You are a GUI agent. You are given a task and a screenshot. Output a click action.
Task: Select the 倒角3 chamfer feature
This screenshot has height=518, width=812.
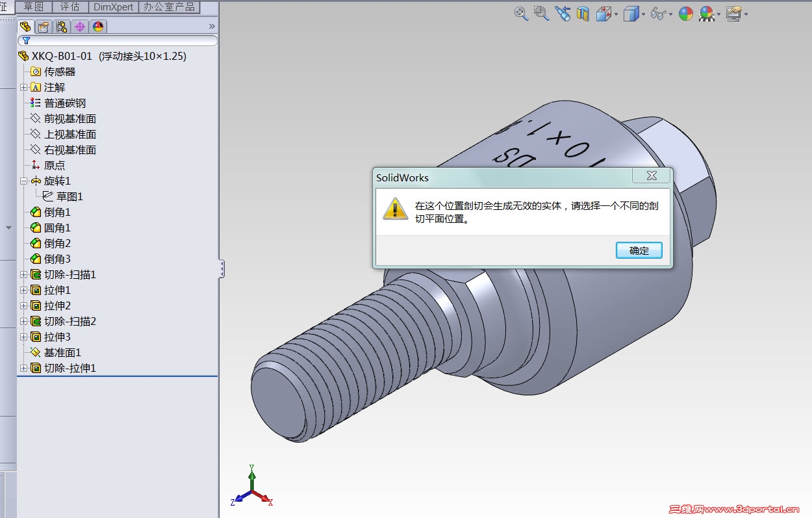pos(51,259)
